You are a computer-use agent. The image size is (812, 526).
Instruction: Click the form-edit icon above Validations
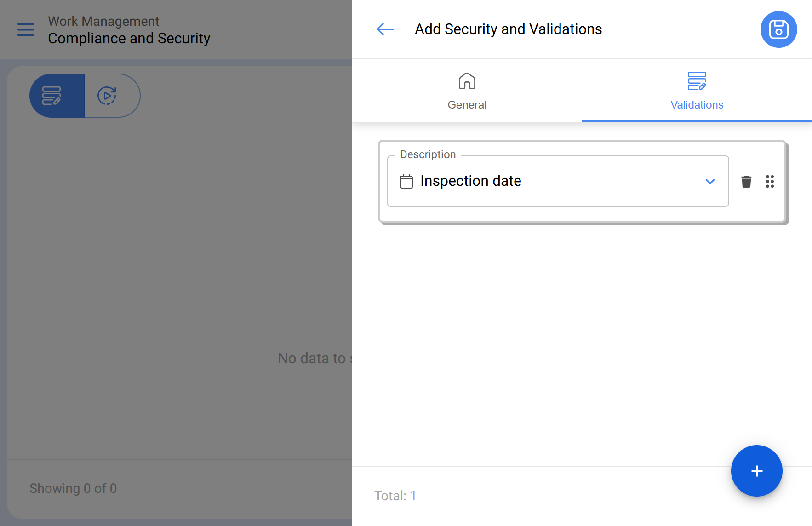(x=697, y=81)
